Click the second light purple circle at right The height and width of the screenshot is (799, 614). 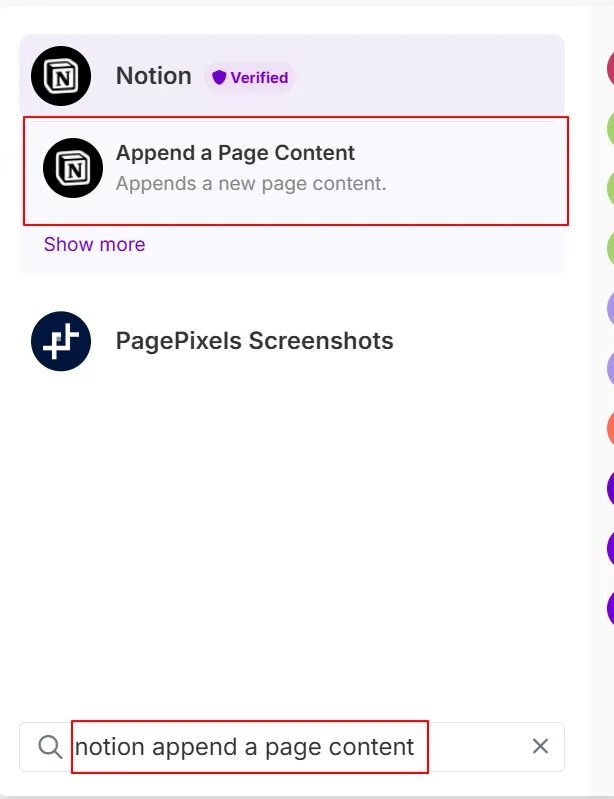pyautogui.click(x=610, y=368)
